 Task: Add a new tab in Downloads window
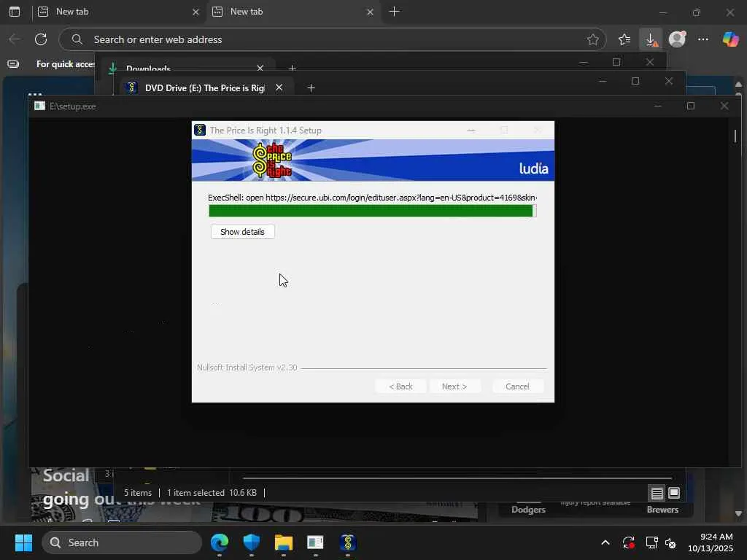[292, 68]
